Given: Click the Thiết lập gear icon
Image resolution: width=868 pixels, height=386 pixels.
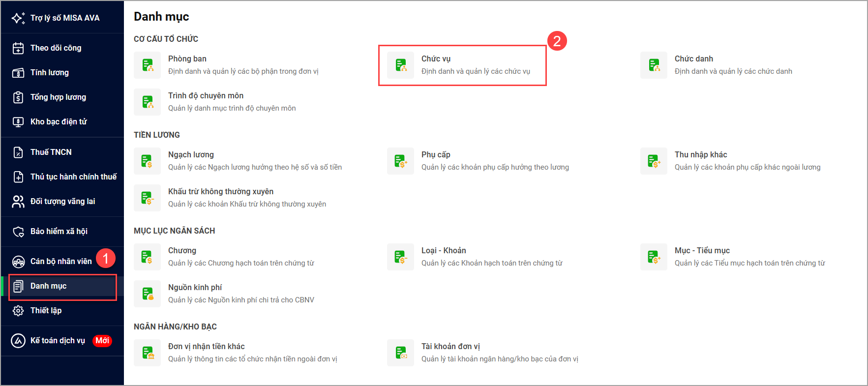Looking at the screenshot, I should click(x=18, y=311).
